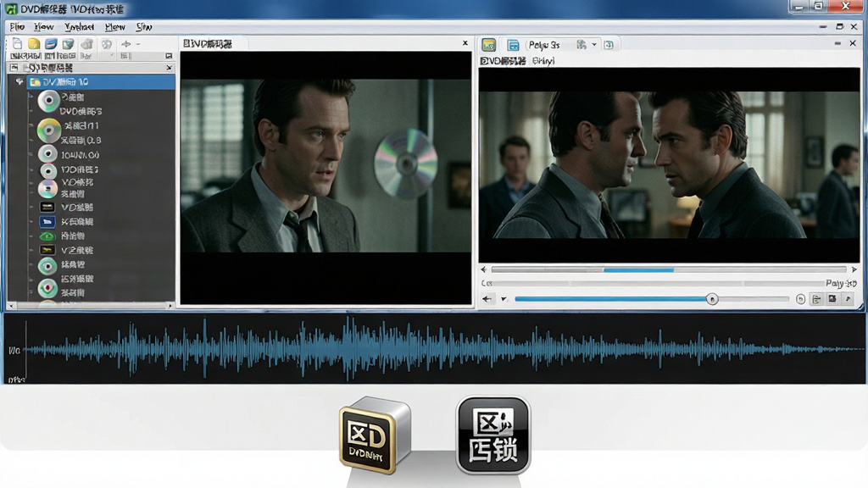Viewport: 868px width, 488px height.
Task: Select tree row ending in 0.8
Action: [x=81, y=141]
